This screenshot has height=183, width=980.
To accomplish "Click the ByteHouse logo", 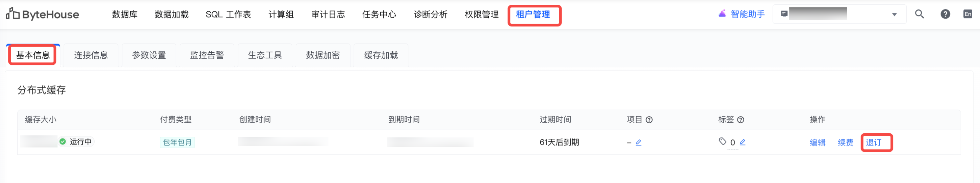I will 42,14.
